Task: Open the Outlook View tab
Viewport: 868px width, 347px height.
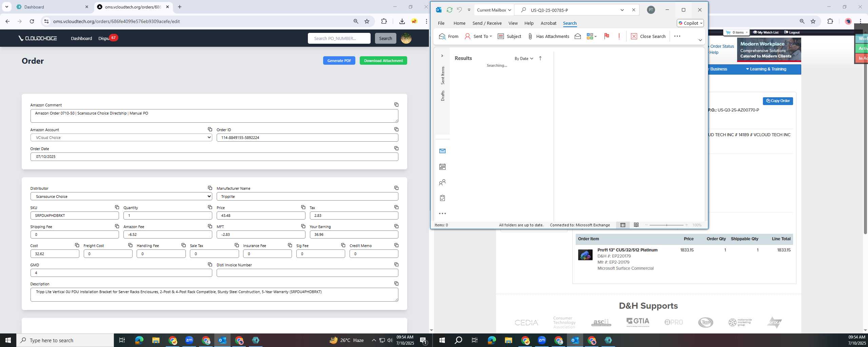Action: pyautogui.click(x=513, y=23)
